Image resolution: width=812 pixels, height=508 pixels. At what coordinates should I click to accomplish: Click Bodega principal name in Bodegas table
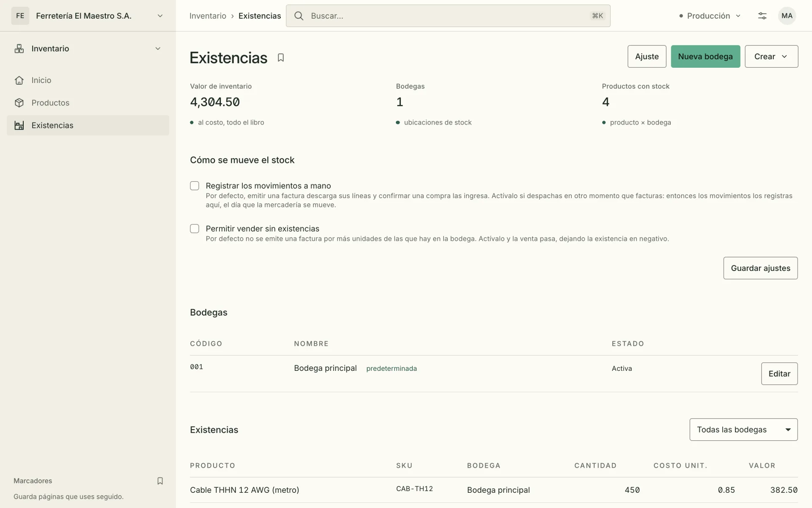pos(325,368)
